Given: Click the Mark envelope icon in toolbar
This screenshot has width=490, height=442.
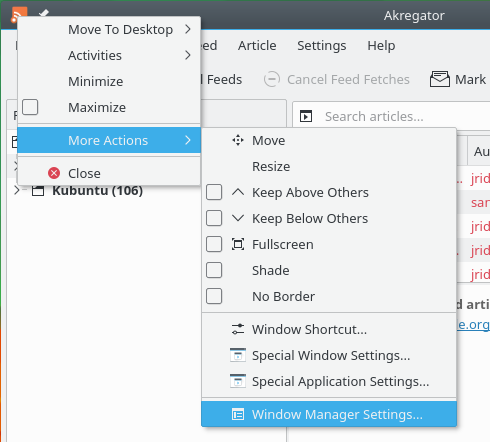Looking at the screenshot, I should 440,79.
